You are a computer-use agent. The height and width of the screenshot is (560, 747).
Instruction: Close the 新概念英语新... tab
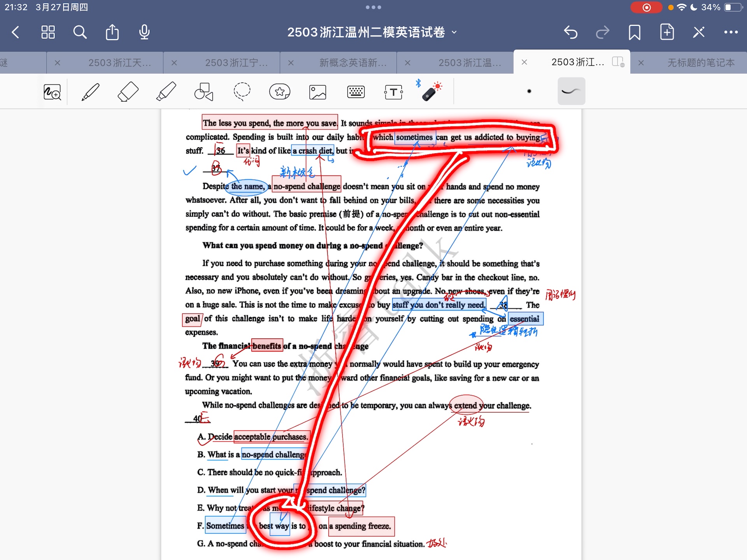point(291,63)
